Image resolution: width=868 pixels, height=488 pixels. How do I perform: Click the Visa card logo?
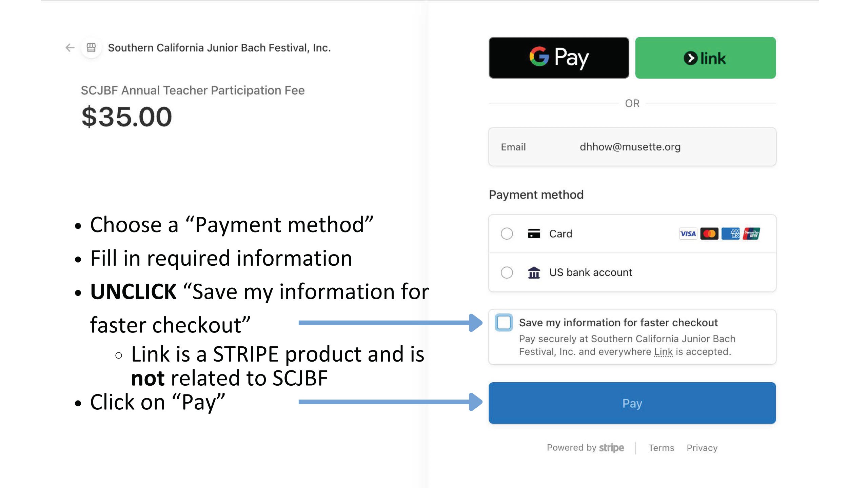tap(688, 234)
